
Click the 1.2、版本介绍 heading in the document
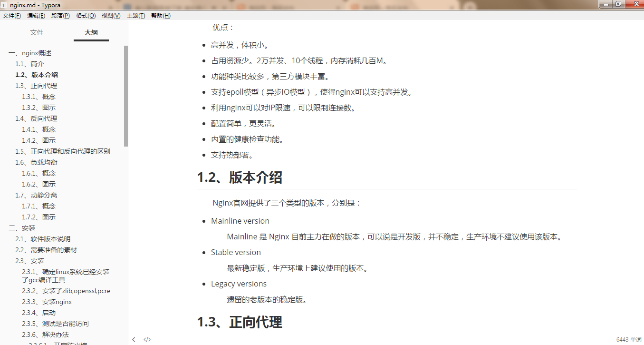[240, 177]
